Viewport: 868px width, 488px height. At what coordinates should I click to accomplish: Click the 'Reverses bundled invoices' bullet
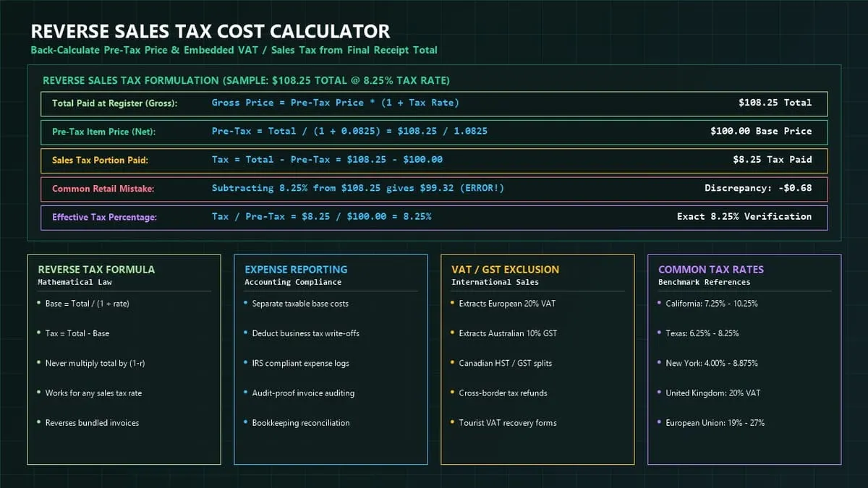[x=92, y=422]
